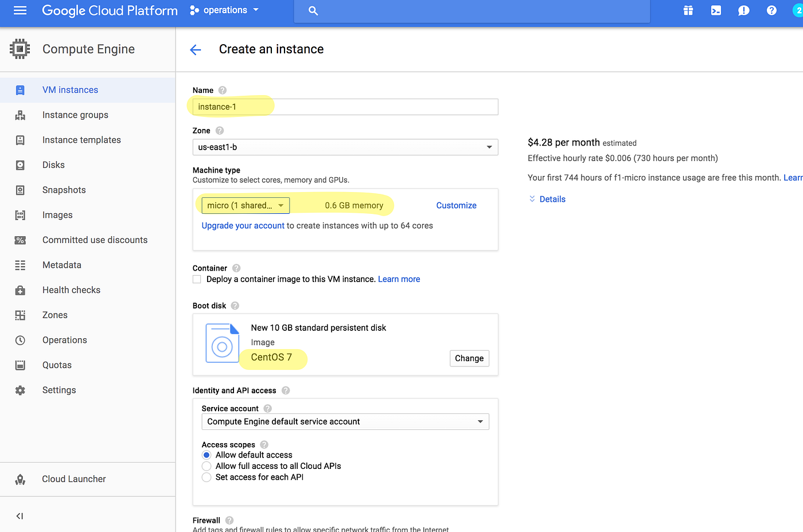Click the VM instances sidebar icon

20,90
